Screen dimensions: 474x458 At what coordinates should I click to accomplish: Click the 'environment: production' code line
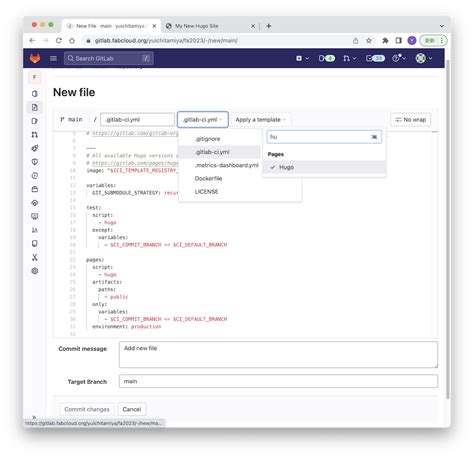127,327
